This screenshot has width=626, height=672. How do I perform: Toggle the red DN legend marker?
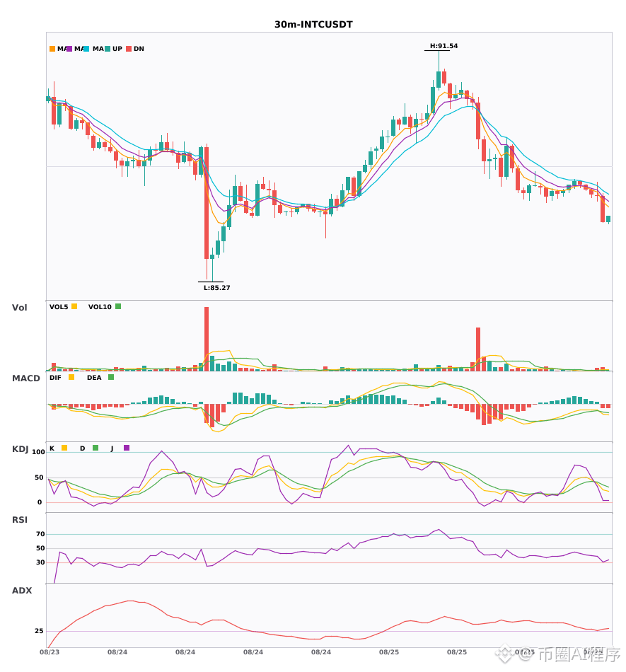(x=129, y=49)
